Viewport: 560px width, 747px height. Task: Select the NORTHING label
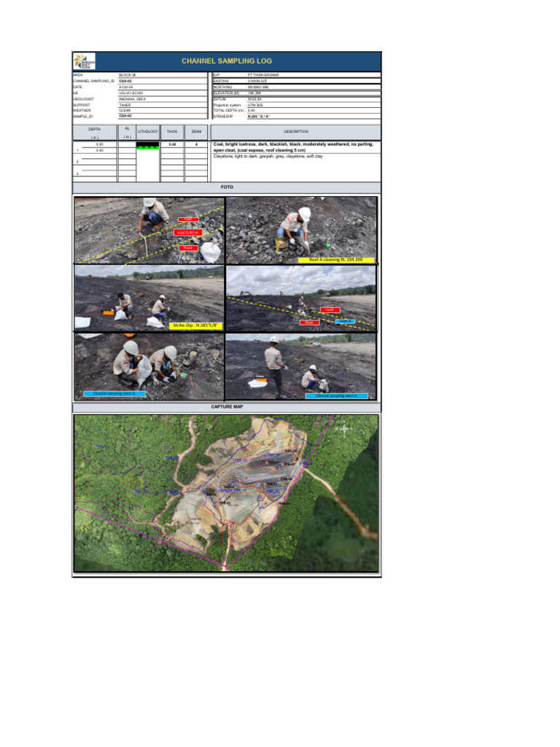click(x=223, y=88)
